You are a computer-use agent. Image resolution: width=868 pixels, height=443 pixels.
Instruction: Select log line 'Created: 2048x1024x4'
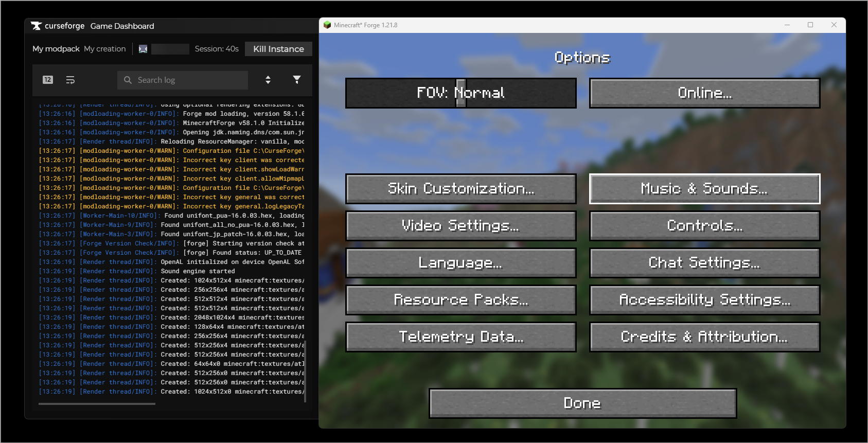[172, 317]
